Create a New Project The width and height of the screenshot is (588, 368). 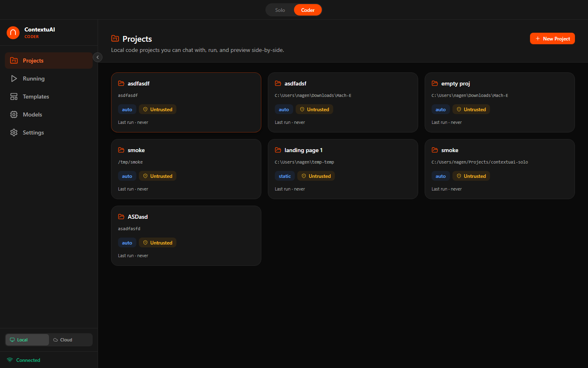tap(552, 38)
